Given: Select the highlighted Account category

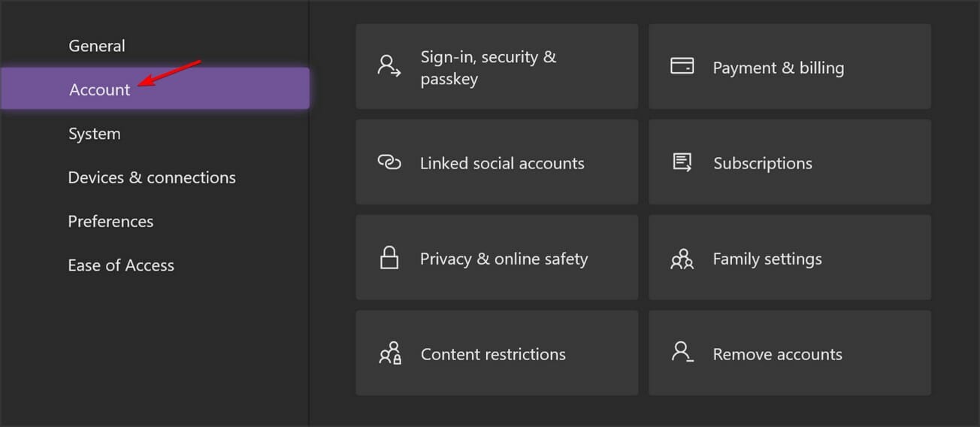Looking at the screenshot, I should pyautogui.click(x=154, y=89).
